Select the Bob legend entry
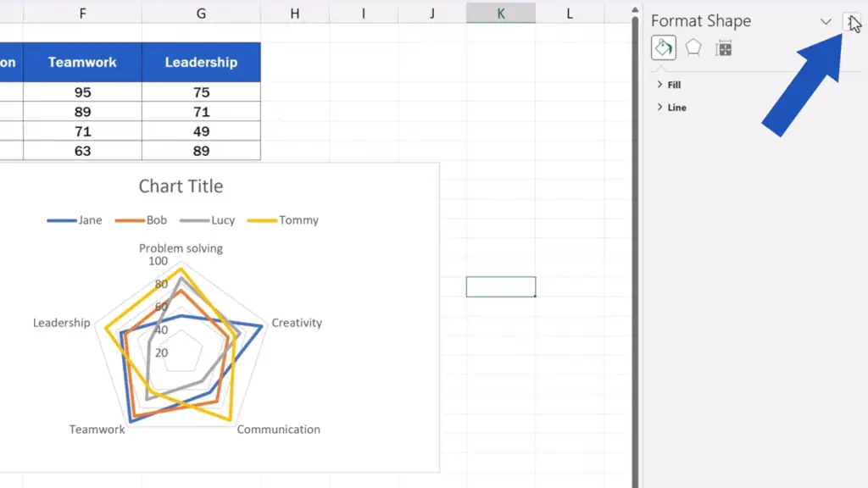Screen dimensions: 868x488 (x=141, y=220)
